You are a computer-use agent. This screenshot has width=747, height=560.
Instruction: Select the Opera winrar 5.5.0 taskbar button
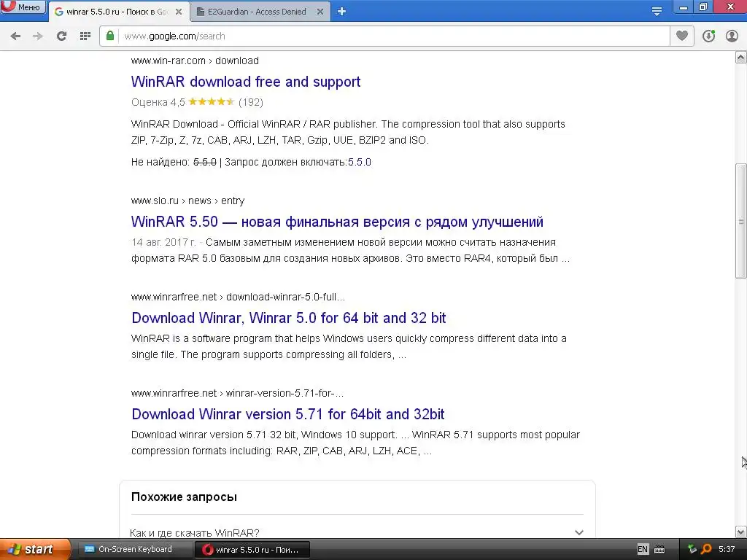point(252,550)
